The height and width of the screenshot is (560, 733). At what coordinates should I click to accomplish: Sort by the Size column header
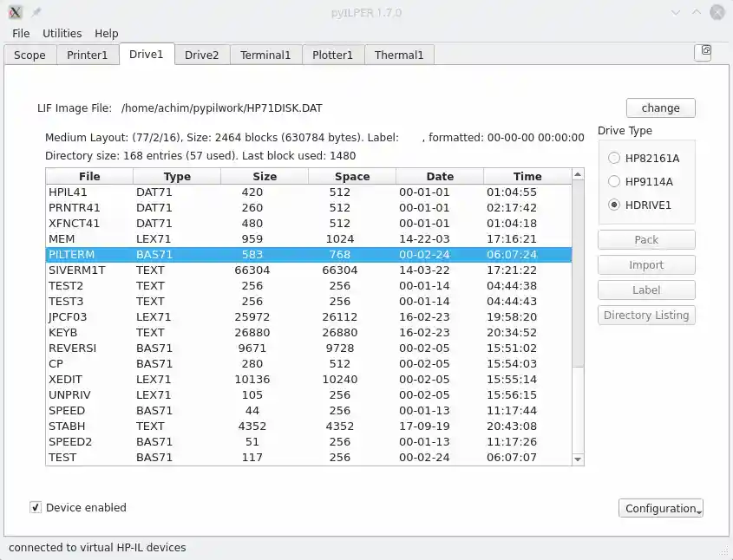[x=265, y=176]
